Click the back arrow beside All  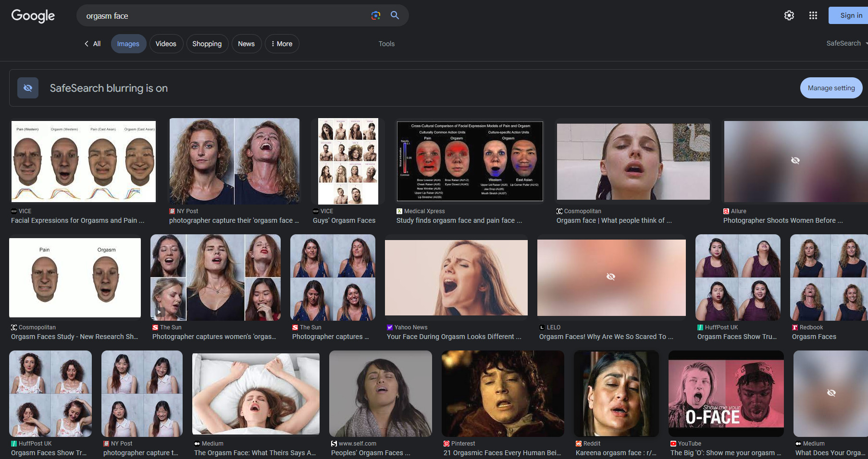coord(87,44)
